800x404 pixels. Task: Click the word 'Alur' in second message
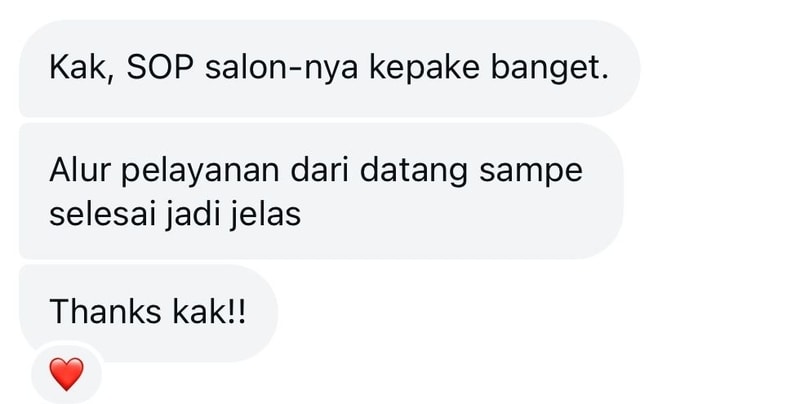click(80, 170)
